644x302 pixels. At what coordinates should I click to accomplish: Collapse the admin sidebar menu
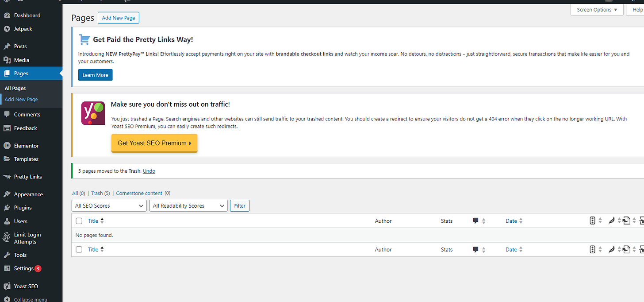(26, 299)
